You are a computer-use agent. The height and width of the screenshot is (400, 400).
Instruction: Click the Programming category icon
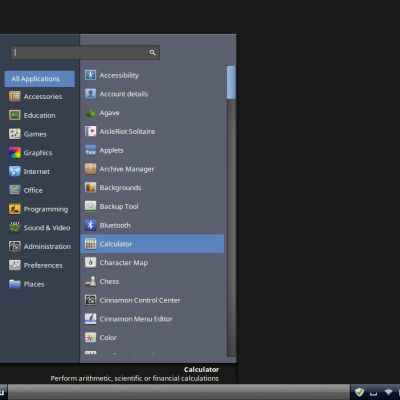15,209
